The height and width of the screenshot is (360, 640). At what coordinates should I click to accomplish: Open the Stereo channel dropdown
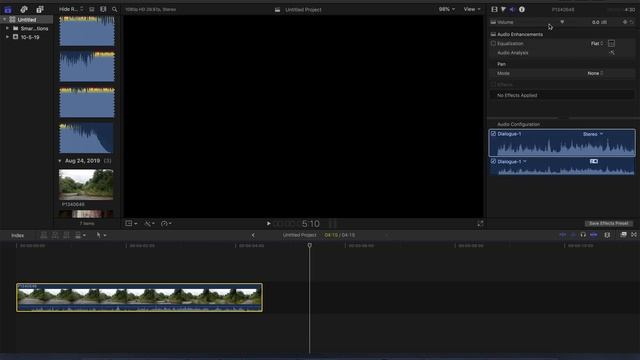click(593, 134)
